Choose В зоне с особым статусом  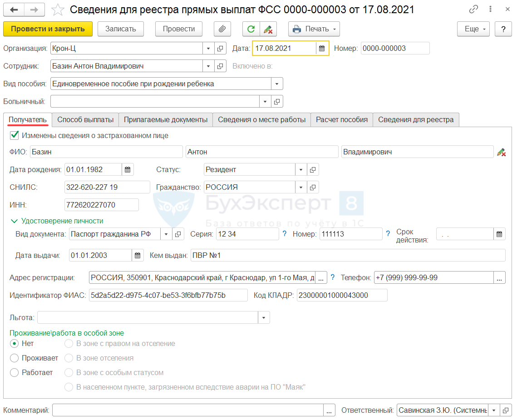69,373
